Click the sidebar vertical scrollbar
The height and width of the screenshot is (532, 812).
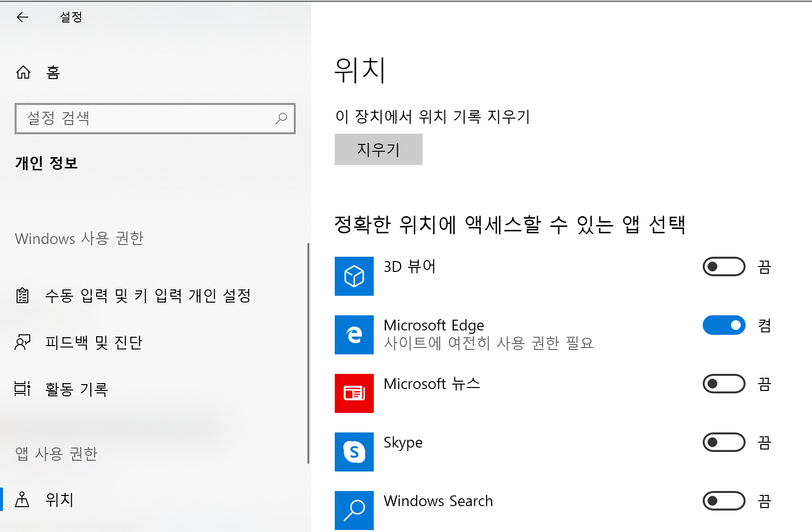(x=308, y=353)
